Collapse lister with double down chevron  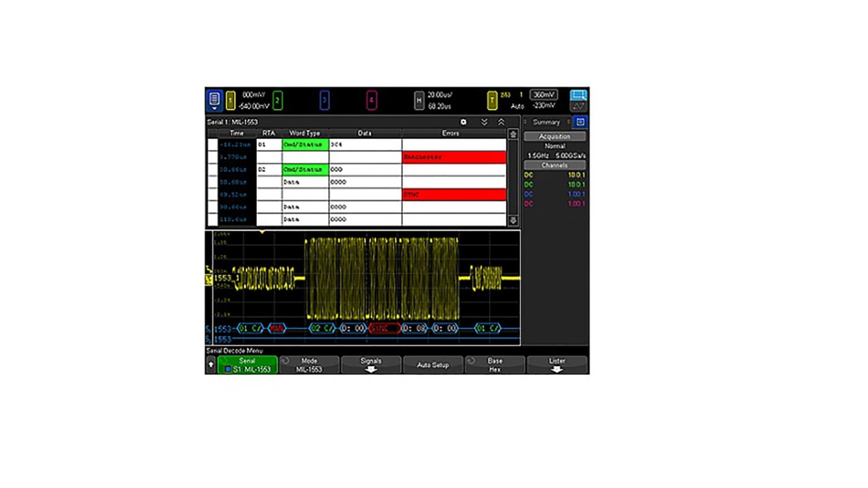484,122
